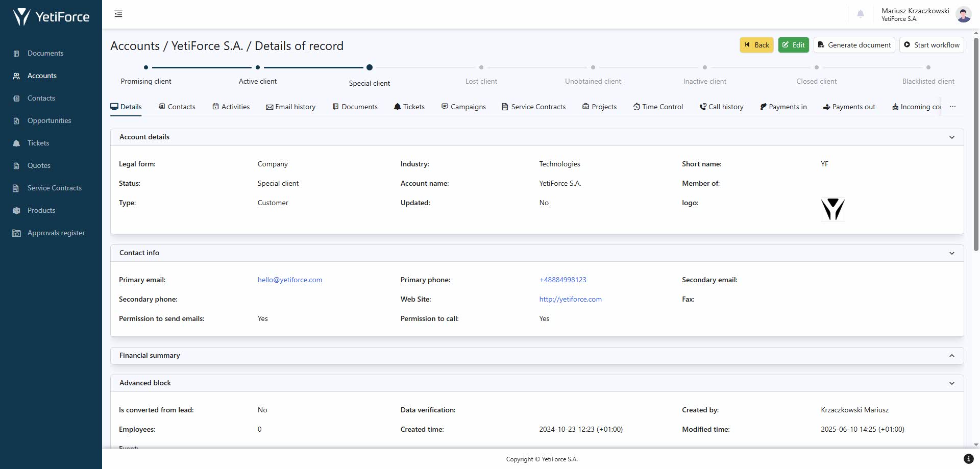Viewport: 980px width, 469px height.
Task: Open http://yetiforce.com website link
Action: click(x=570, y=300)
